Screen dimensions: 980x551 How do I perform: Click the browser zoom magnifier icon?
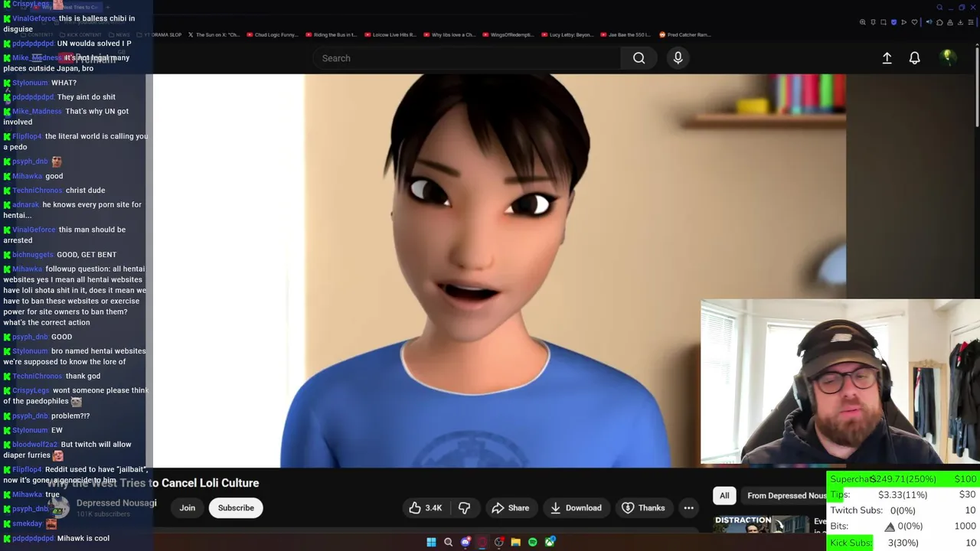point(863,22)
